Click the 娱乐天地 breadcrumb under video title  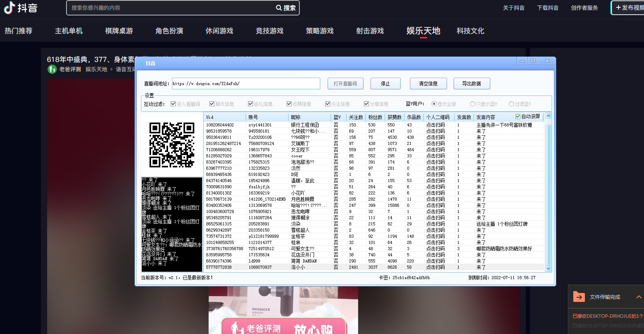pos(96,69)
